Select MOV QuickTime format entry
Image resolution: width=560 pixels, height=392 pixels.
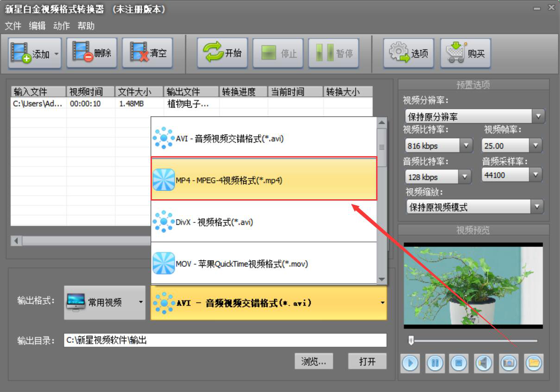click(x=264, y=263)
